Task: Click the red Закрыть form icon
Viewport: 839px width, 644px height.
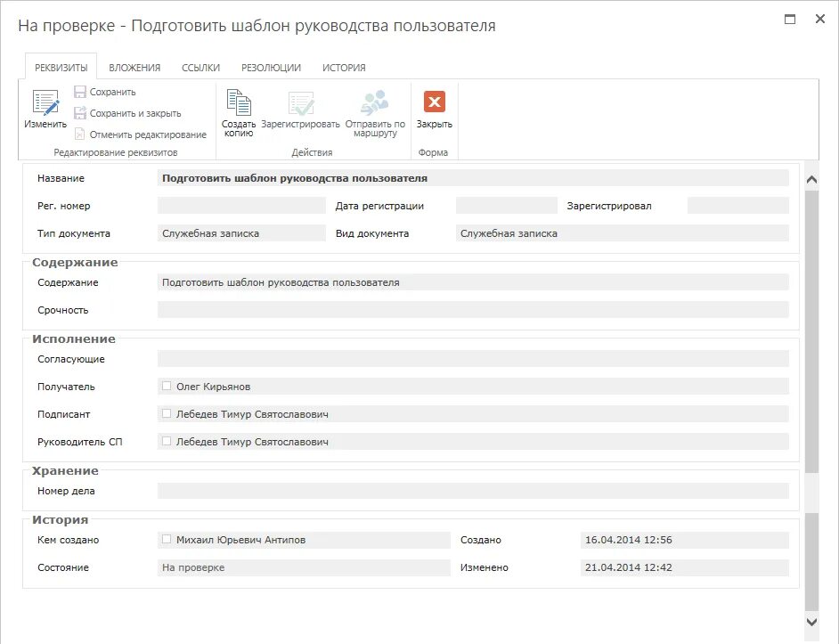Action: (x=435, y=102)
